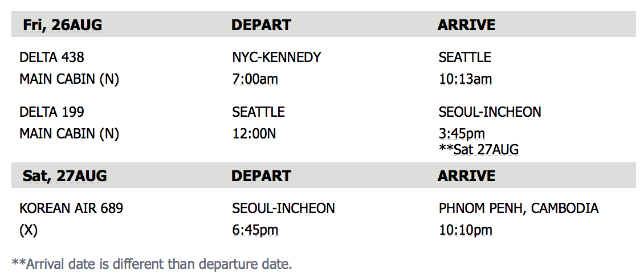Click the 6:45pm Seoul-Incheon departure time
Viewport: 644px width, 278px height.
coord(255,230)
